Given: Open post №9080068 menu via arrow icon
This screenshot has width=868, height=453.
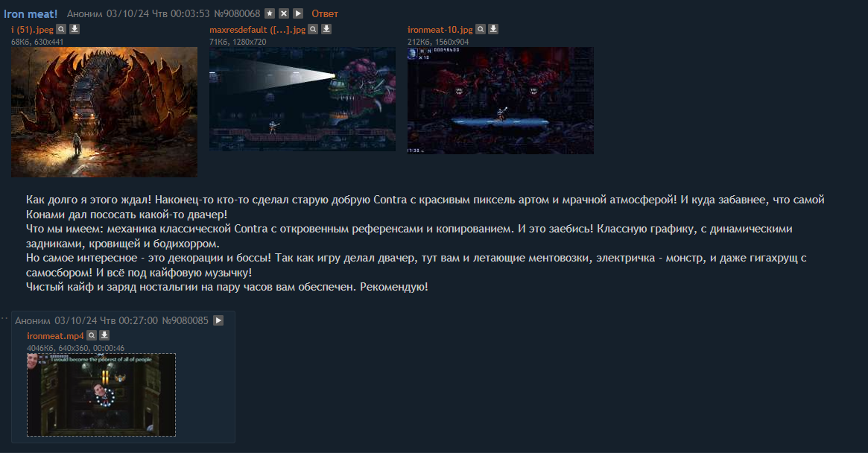Looking at the screenshot, I should 298,13.
